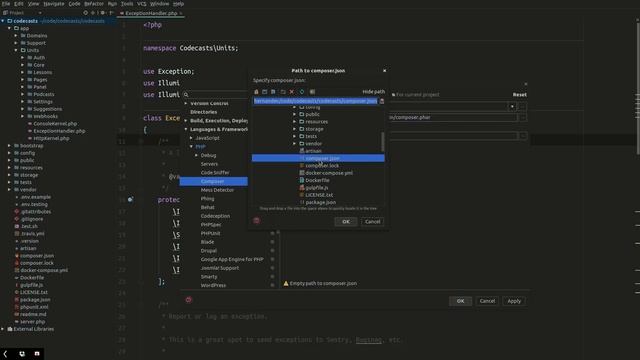Click the Reset link in Settings dialog
Viewport: 640px width, 360px height.
[520, 95]
